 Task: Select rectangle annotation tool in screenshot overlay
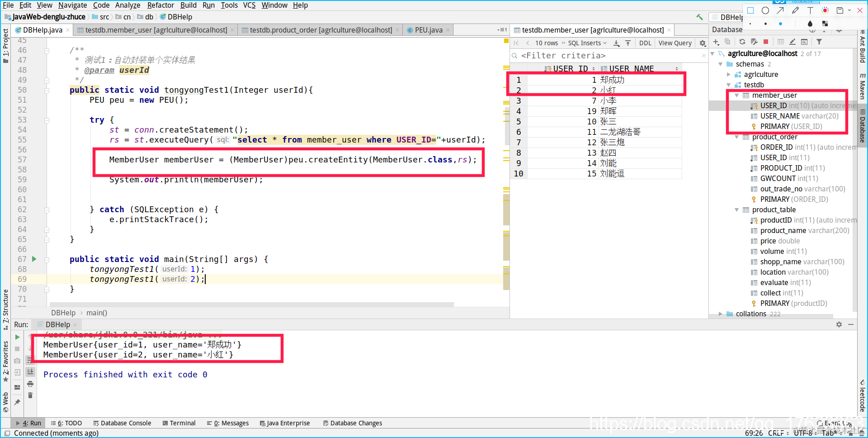[750, 10]
